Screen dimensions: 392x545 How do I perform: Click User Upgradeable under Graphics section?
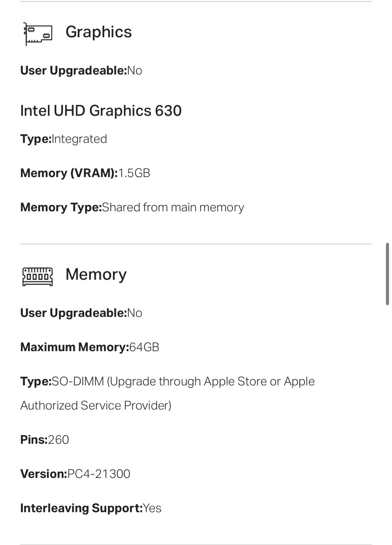[x=73, y=71]
